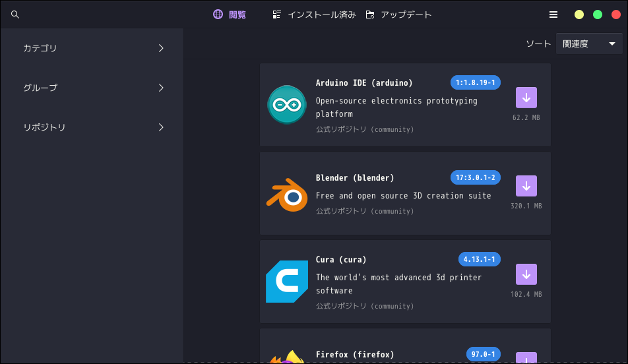Install Arduino IDE with download button
The height and width of the screenshot is (364, 628).
click(x=526, y=98)
